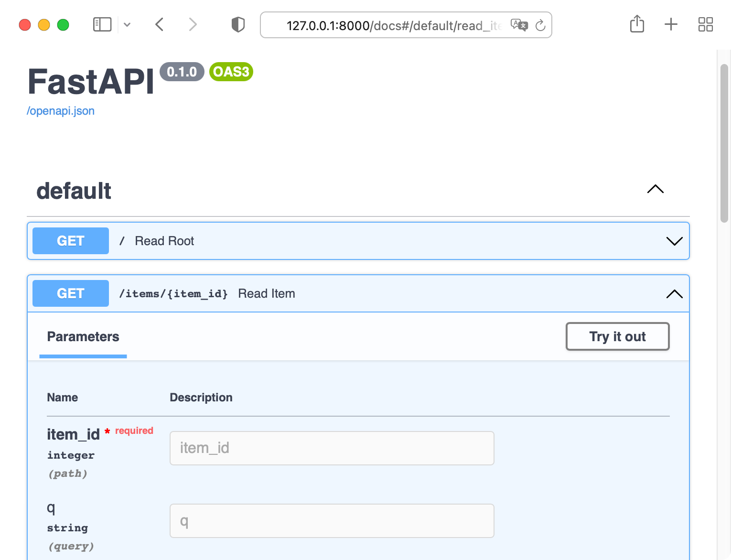The image size is (731, 560).
Task: Open the privacy shield report icon
Action: pos(238,24)
